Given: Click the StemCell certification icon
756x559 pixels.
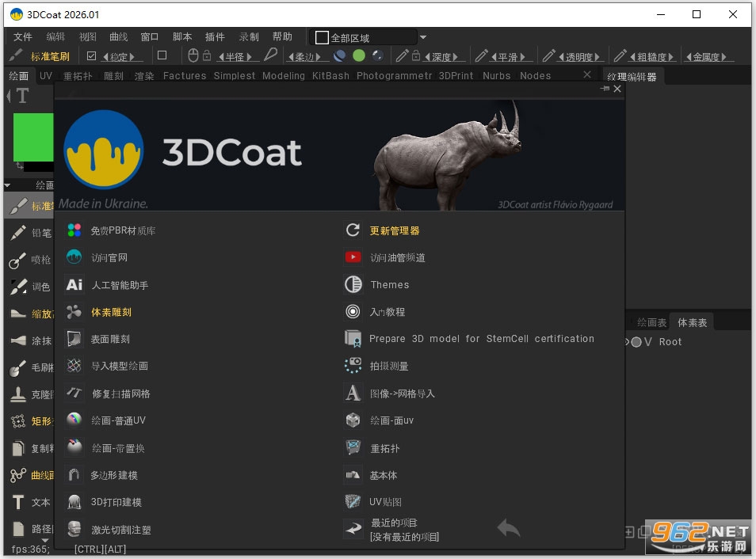Looking at the screenshot, I should point(353,339).
